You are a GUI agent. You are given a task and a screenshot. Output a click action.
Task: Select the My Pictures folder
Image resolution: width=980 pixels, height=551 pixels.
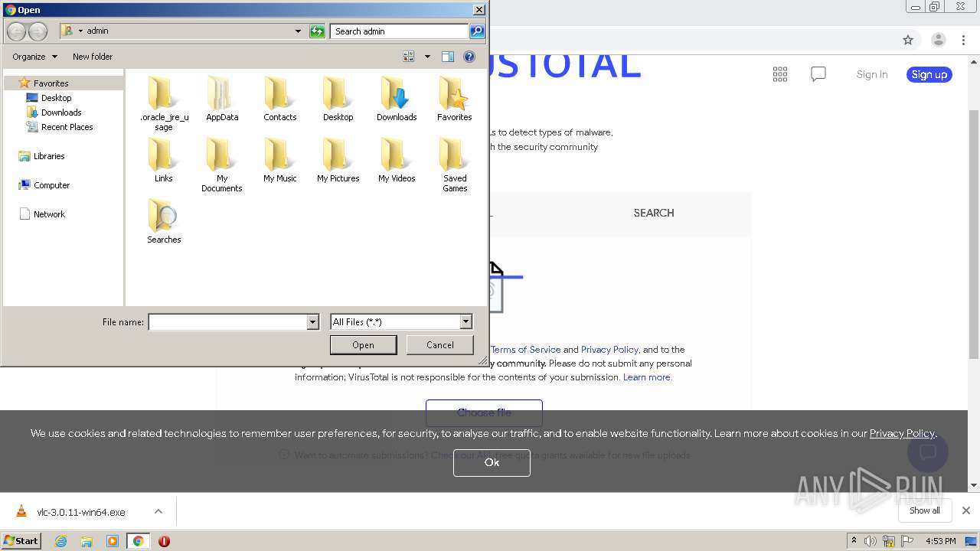(338, 159)
